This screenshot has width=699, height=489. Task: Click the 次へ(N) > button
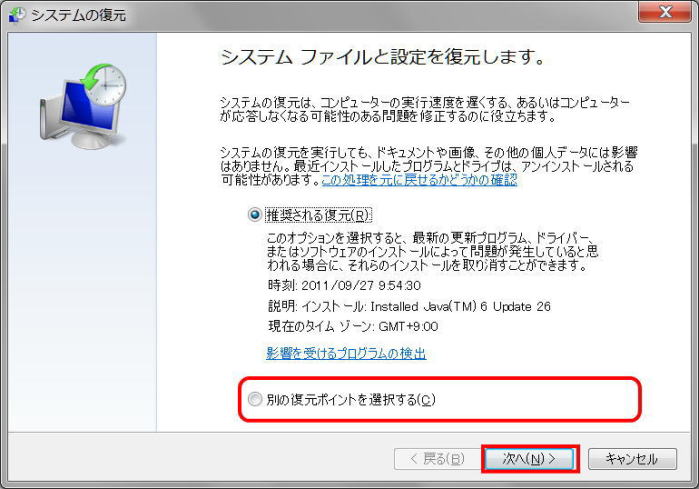point(529,459)
